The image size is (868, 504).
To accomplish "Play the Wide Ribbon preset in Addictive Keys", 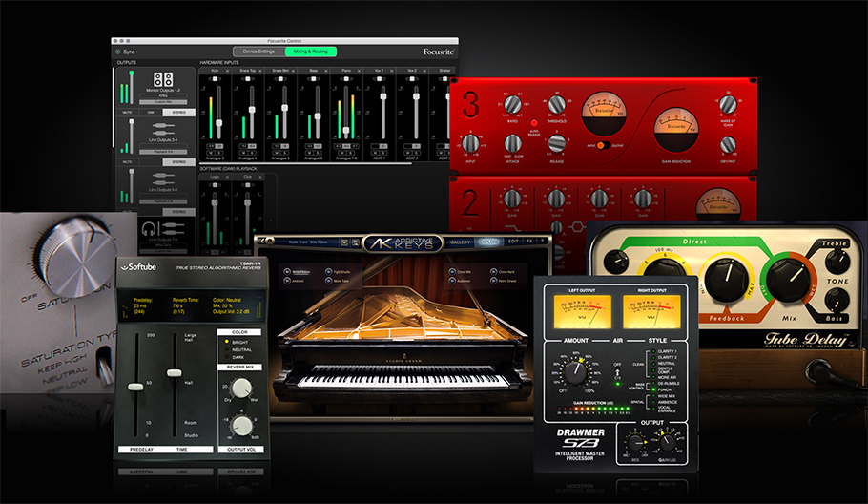I will click(x=287, y=271).
